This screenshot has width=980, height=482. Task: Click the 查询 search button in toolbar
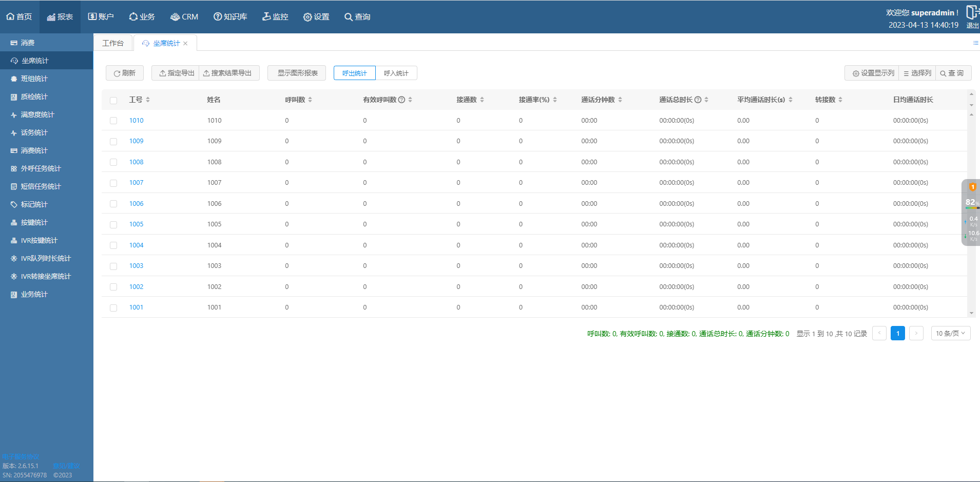tap(954, 73)
